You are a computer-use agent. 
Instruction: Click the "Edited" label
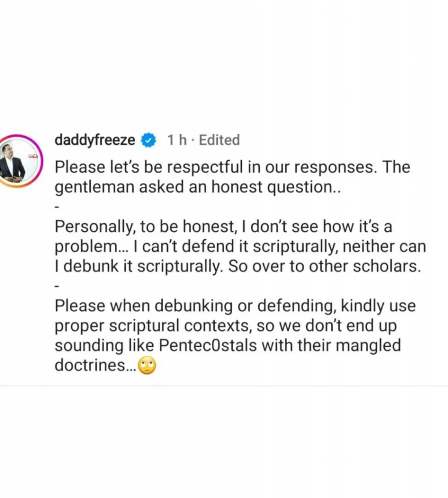(219, 141)
